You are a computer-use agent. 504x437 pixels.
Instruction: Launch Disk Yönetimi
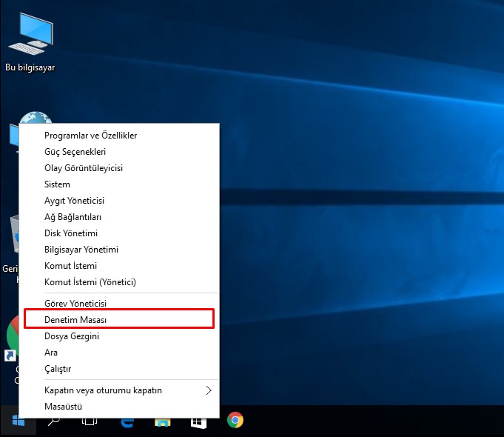tap(71, 233)
